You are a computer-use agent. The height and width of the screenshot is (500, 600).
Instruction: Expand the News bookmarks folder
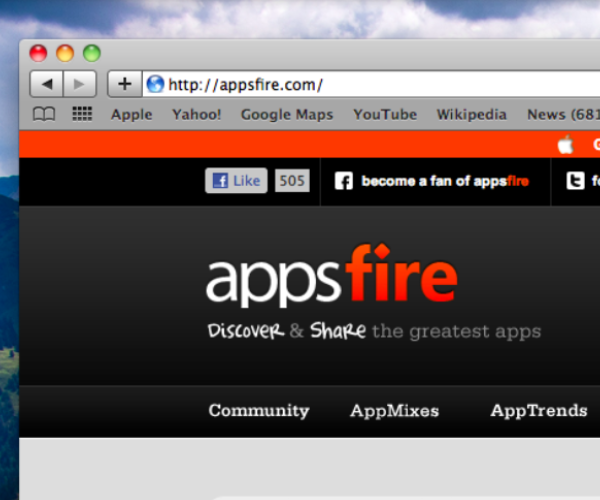pos(563,114)
